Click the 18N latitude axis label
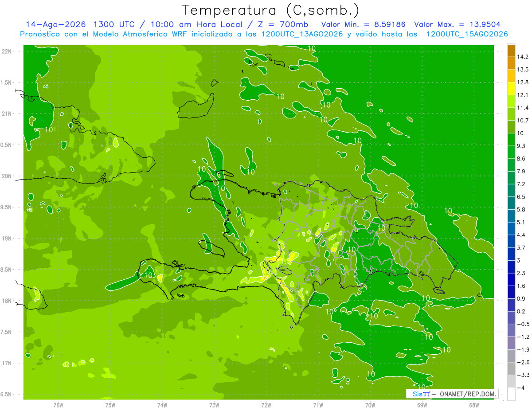This screenshot has height=411, width=532. pyautogui.click(x=8, y=301)
